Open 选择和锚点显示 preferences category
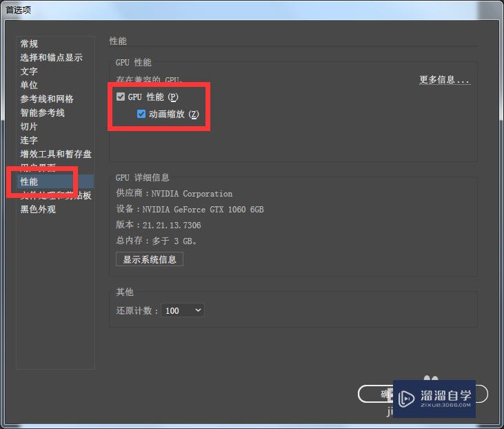 coord(52,57)
